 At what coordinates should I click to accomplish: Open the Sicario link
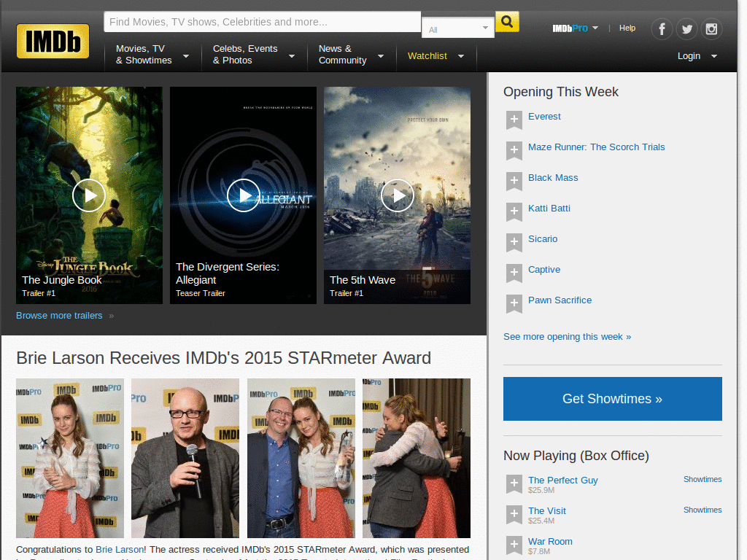543,239
